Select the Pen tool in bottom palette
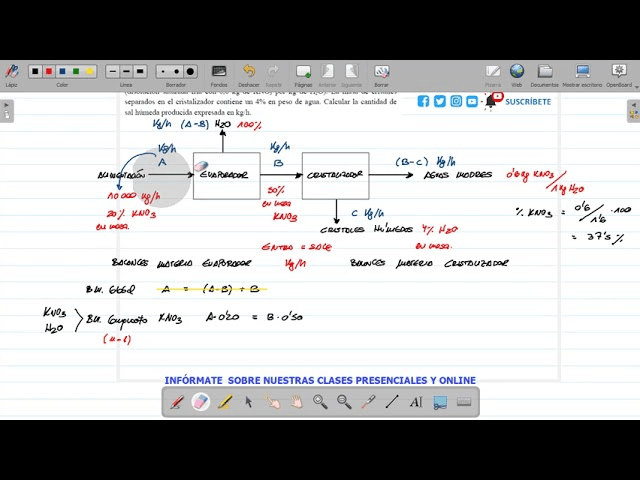 (177, 402)
